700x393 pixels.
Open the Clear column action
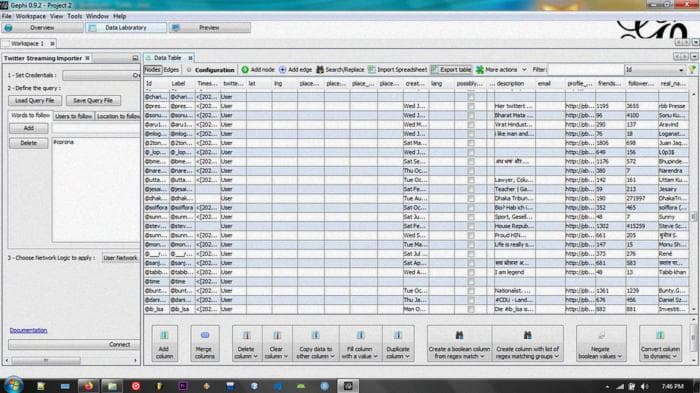[x=276, y=343]
